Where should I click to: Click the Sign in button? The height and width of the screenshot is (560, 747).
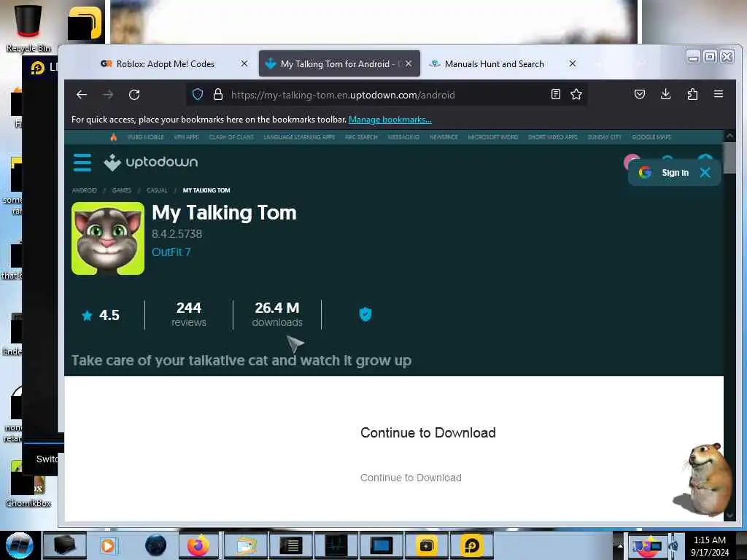[675, 173]
